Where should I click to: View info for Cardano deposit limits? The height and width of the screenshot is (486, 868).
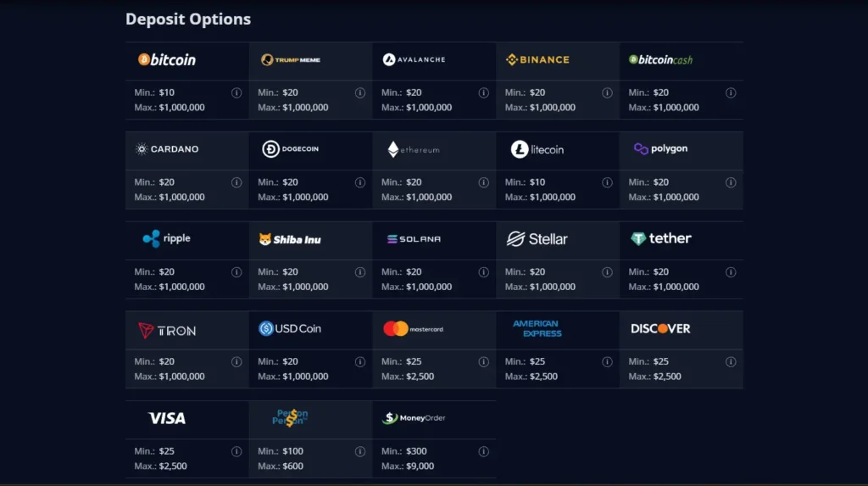point(236,182)
